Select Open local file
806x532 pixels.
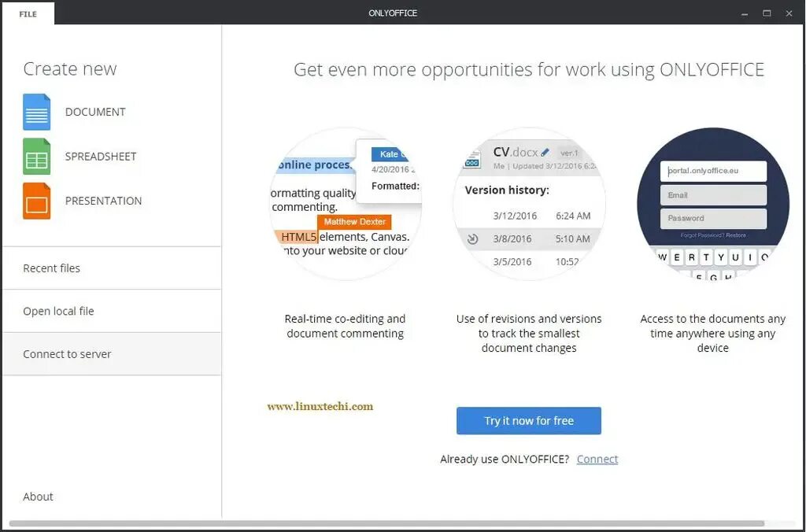[x=112, y=311]
